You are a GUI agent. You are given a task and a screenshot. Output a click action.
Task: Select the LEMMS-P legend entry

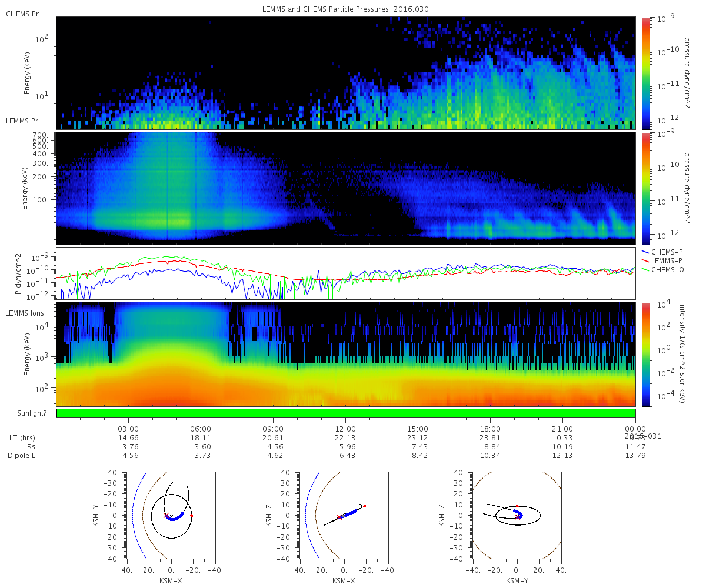662,260
